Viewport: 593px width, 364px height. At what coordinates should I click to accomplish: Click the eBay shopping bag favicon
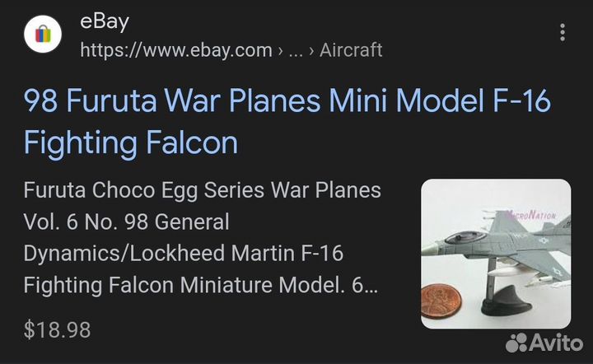pos(44,35)
